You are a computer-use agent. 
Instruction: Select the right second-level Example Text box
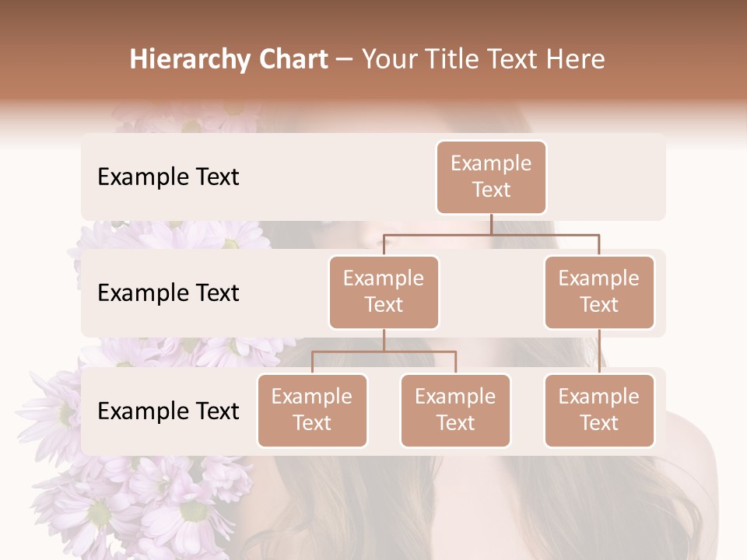pos(599,292)
